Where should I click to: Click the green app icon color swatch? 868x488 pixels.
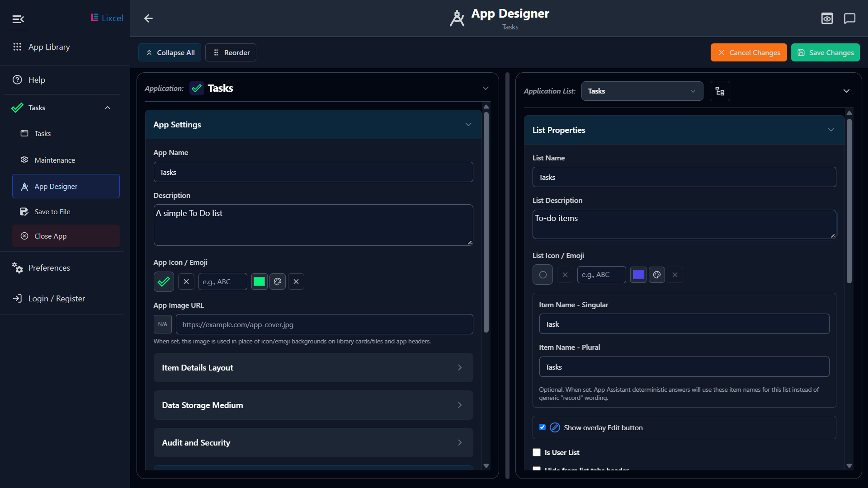pyautogui.click(x=259, y=282)
